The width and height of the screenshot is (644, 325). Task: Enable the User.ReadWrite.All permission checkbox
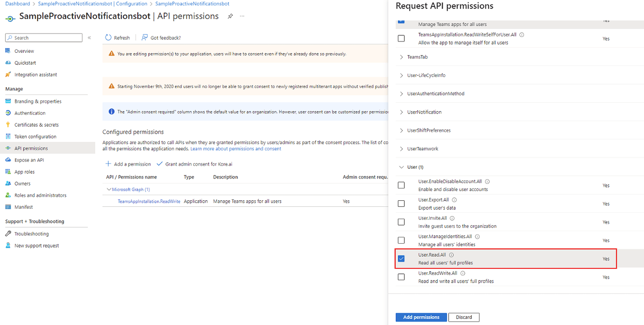coord(401,276)
